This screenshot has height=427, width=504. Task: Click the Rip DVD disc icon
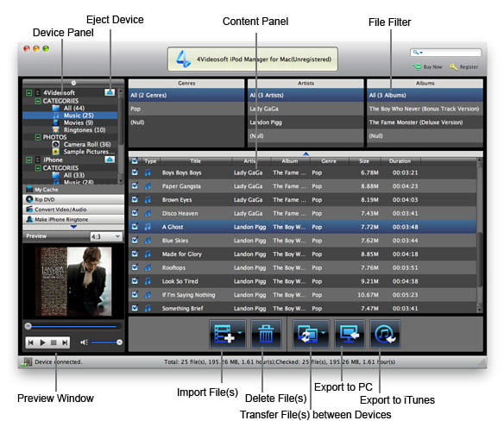tap(29, 199)
